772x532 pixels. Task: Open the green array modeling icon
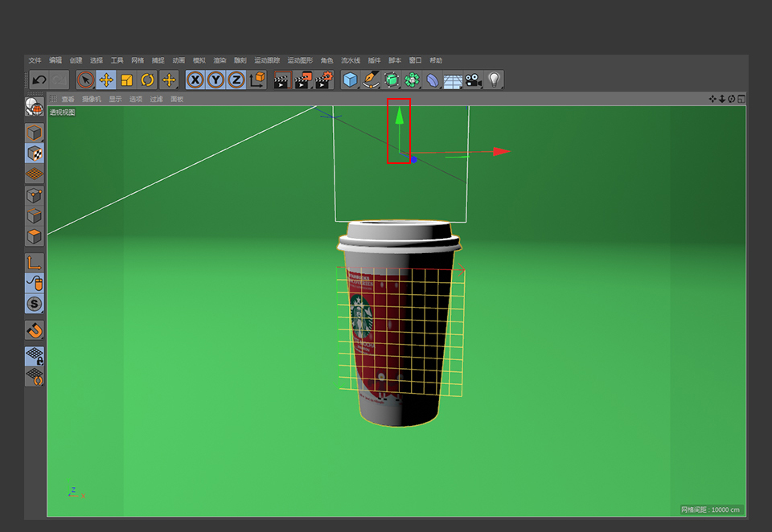412,80
